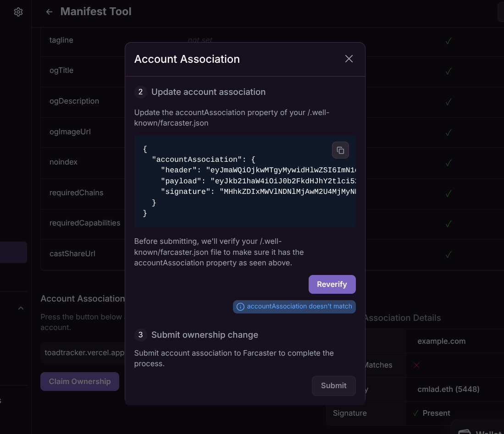Image resolution: width=504 pixels, height=434 pixels.
Task: Click the green check in the noindex row
Action: point(449,163)
